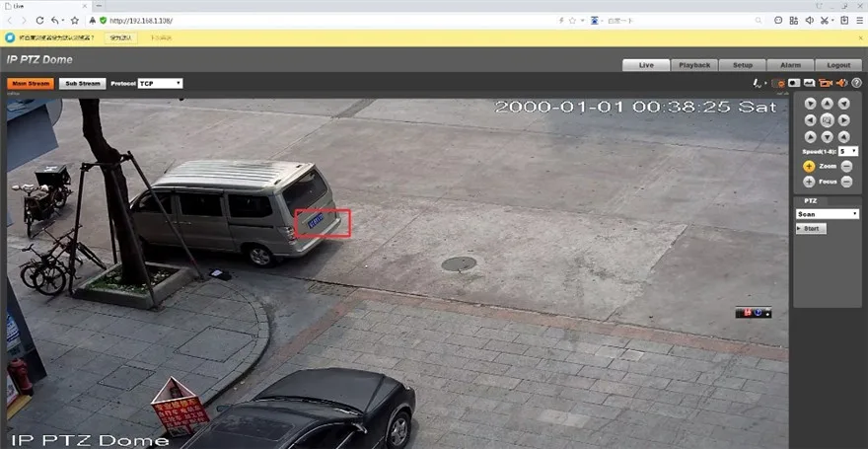Image resolution: width=868 pixels, height=449 pixels.
Task: Open the small arrow beside the pen icon
Action: point(766,84)
